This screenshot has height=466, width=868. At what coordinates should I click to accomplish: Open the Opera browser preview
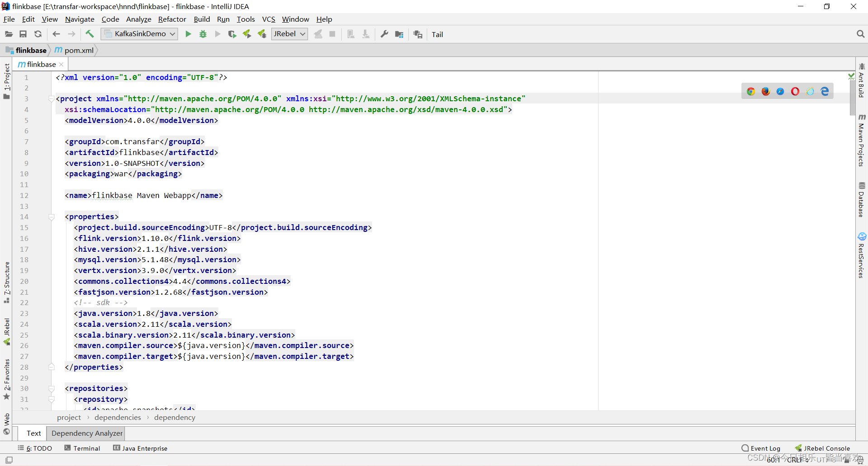(x=795, y=91)
